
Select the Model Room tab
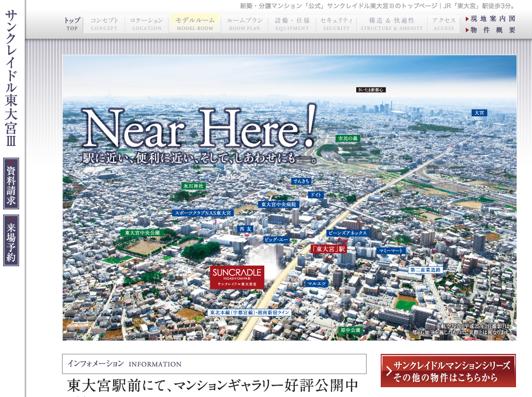click(194, 24)
